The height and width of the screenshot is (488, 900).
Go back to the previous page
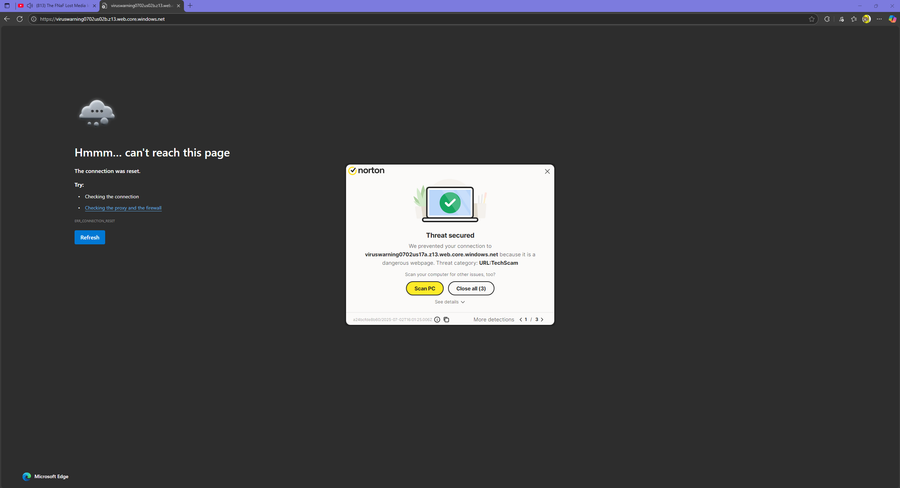click(7, 19)
